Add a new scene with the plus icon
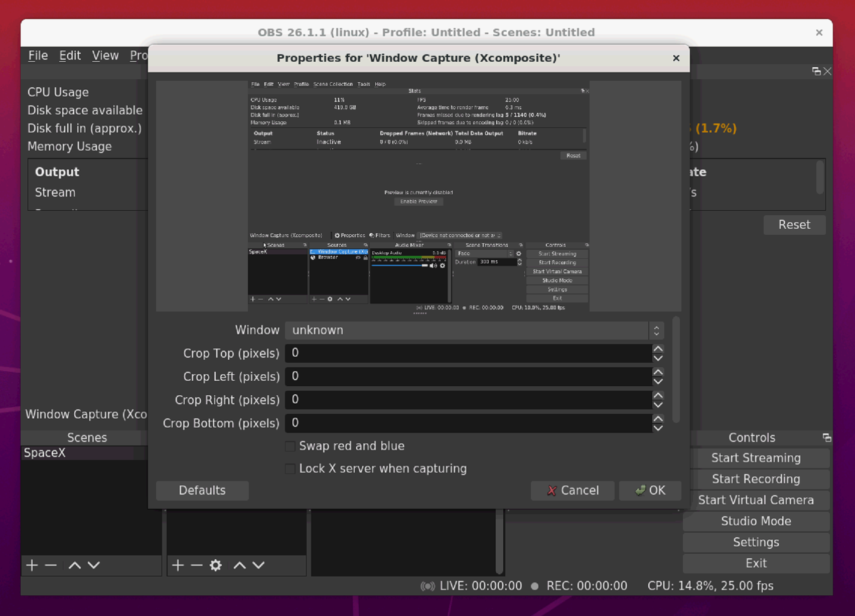The width and height of the screenshot is (855, 616). 32,565
